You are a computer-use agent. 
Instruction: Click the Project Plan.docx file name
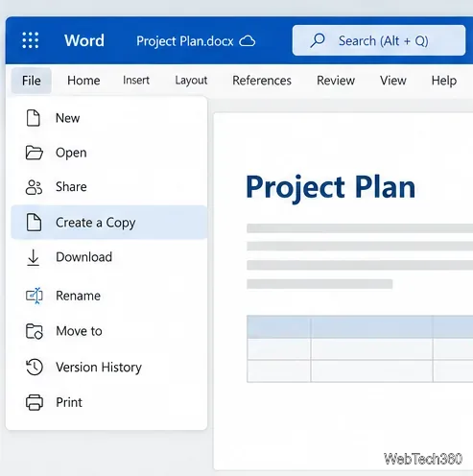tap(185, 41)
